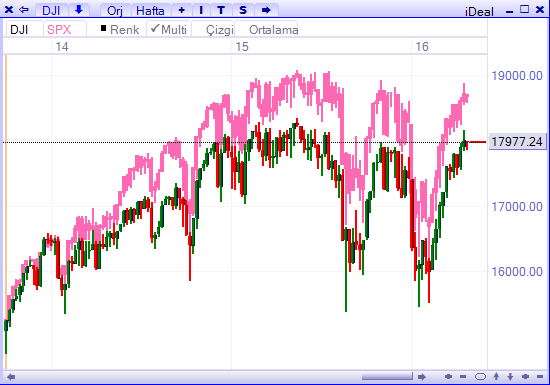Click the plus (+) toolbar button
The height and width of the screenshot is (385, 550).
(x=181, y=10)
